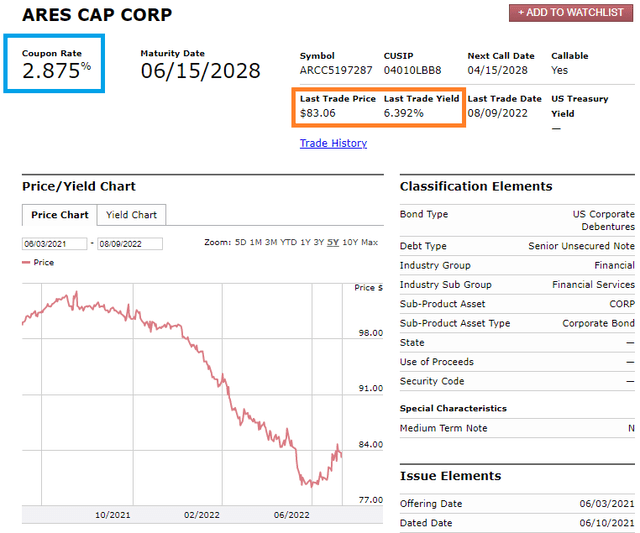Click the 98.00 price axis label
Viewport: 640px width, 533px height.
371,333
